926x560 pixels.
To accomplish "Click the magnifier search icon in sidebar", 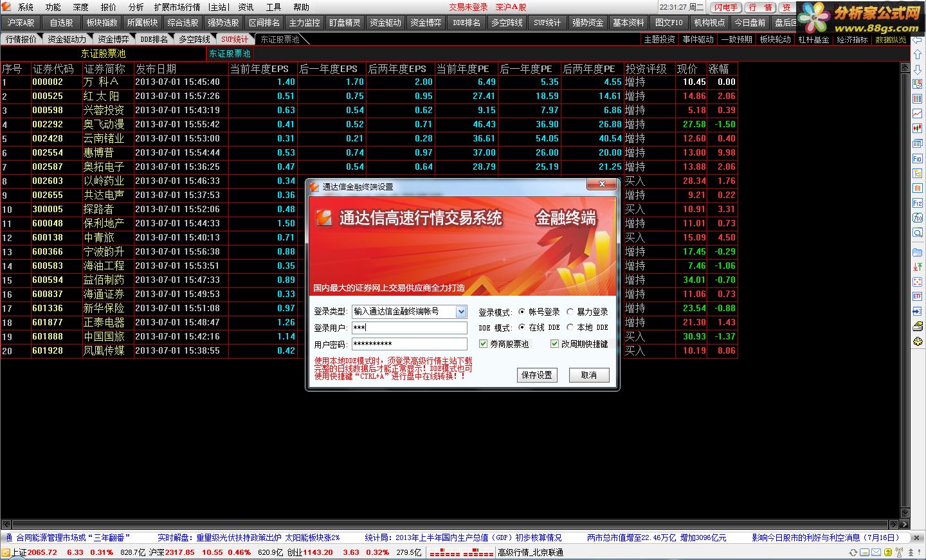I will 918,233.
